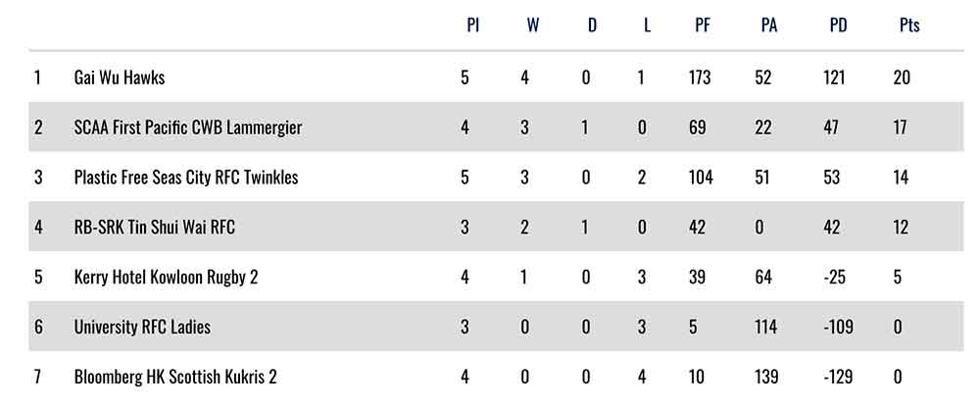Screen dimensions: 980x409
Task: Open University RFC Ladies team entry
Action: coord(142,327)
